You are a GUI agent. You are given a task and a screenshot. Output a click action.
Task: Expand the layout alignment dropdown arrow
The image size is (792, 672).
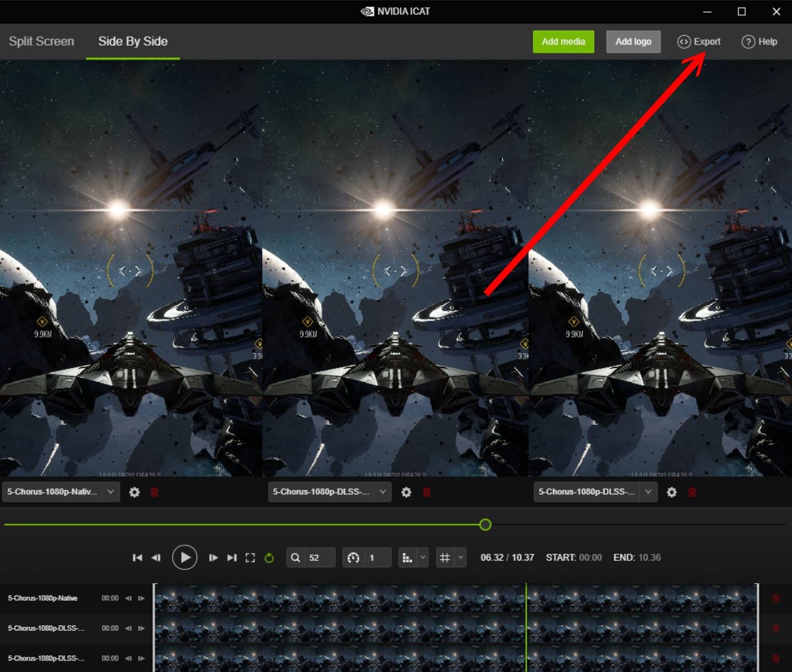click(x=423, y=558)
